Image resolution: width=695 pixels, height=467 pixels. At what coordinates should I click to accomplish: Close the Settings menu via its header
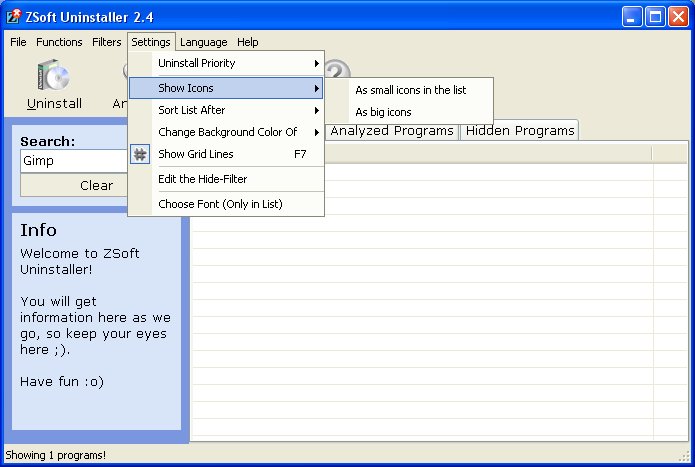151,42
